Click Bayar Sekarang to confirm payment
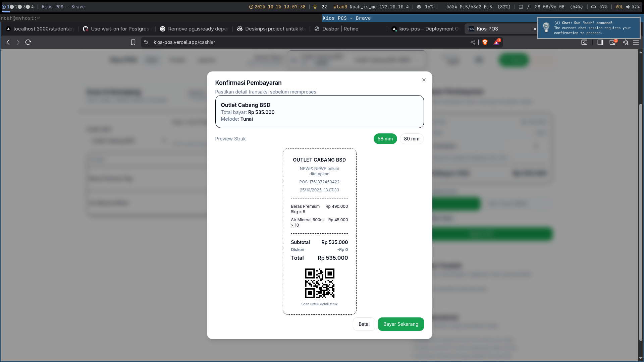The height and width of the screenshot is (362, 644). (401, 324)
